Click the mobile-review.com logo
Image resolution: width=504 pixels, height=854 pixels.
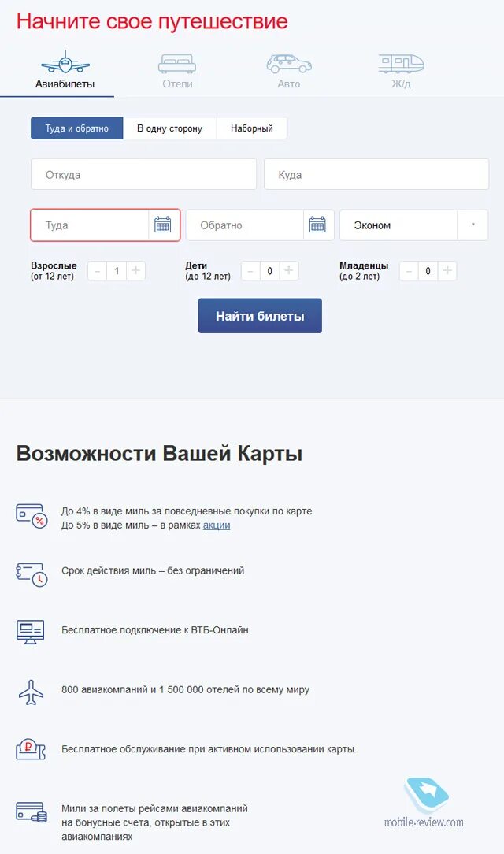(x=424, y=804)
